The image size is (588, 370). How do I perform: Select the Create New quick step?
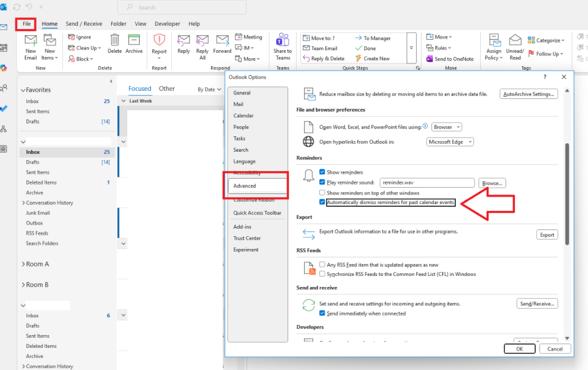tap(372, 59)
